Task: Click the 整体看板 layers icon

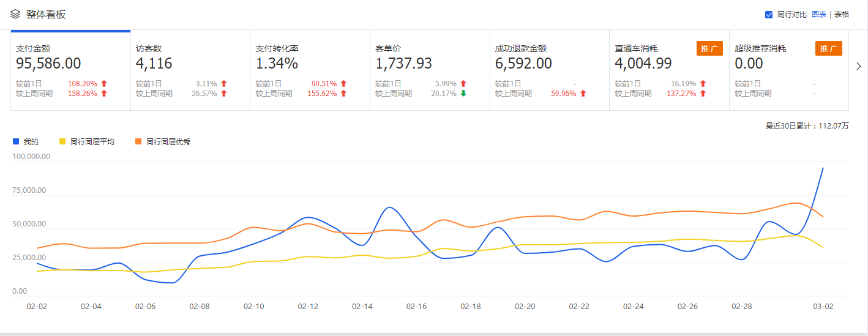Action: click(x=15, y=14)
